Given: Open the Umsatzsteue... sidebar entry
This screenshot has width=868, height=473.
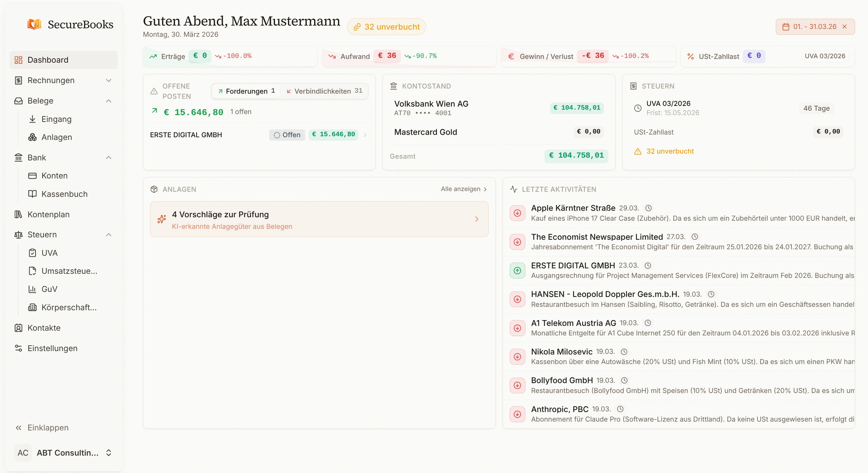Looking at the screenshot, I should 70,271.
